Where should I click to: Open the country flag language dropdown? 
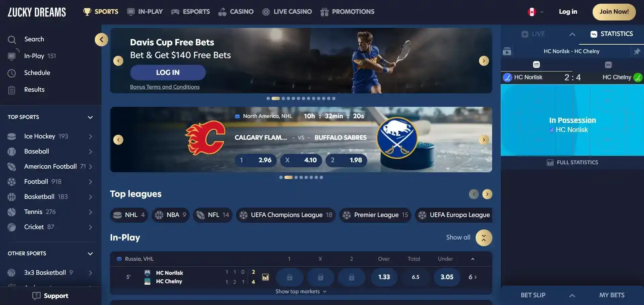(535, 12)
